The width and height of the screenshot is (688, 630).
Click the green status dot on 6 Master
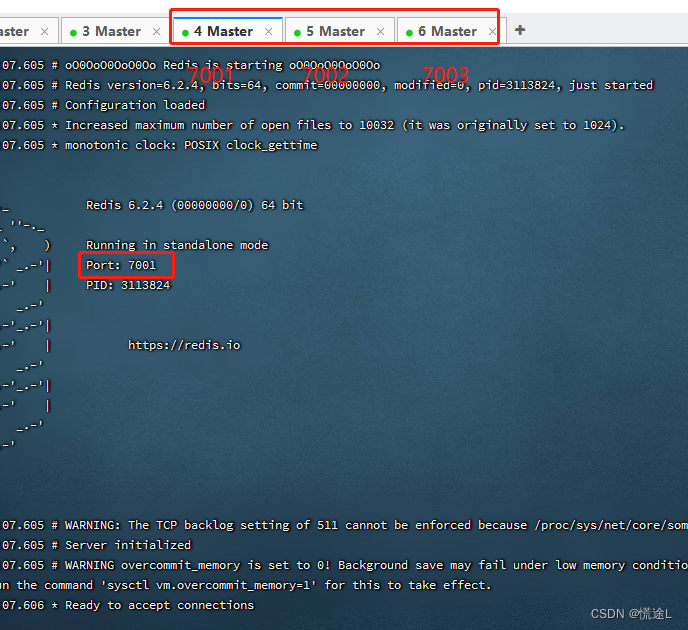coord(409,33)
